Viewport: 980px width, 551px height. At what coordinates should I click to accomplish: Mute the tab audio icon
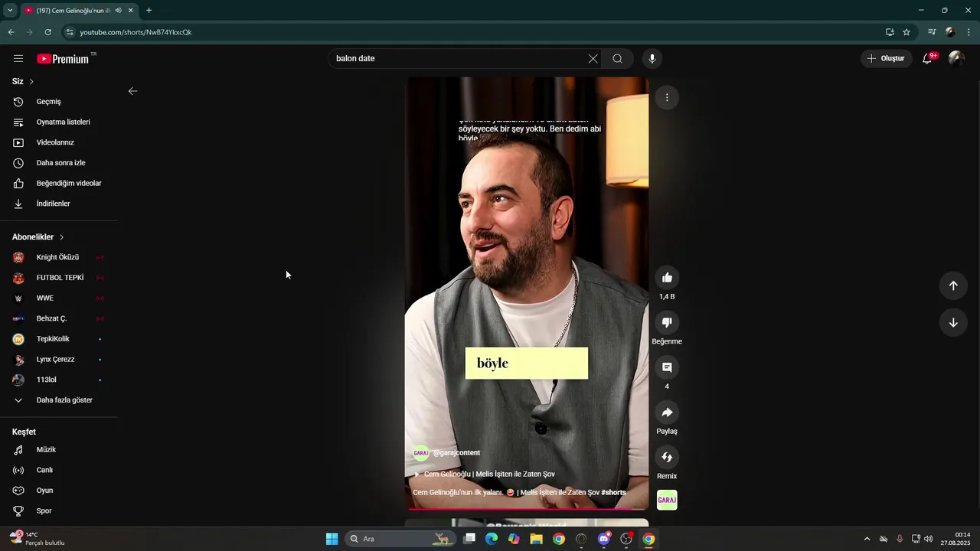[x=119, y=10]
